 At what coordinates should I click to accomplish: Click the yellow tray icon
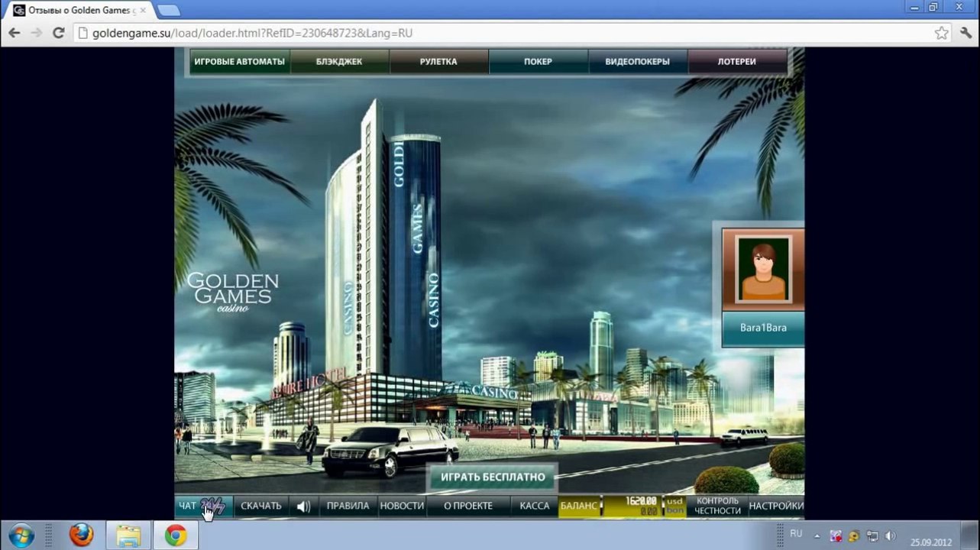[854, 535]
